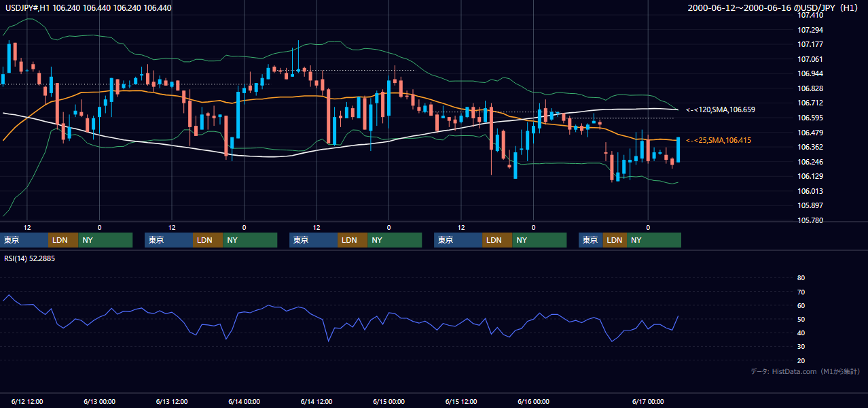Click price axis label 107.061
Image resolution: width=868 pixels, height=408 pixels.
click(x=810, y=59)
